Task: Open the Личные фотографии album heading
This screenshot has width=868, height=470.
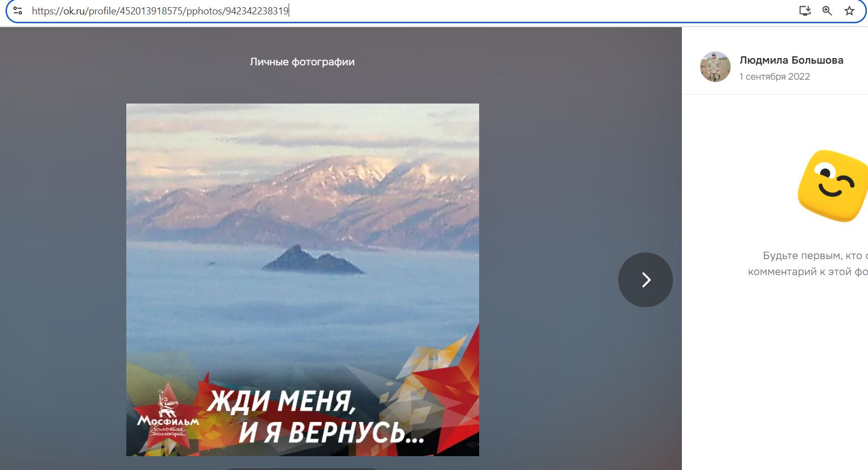Action: pyautogui.click(x=302, y=62)
